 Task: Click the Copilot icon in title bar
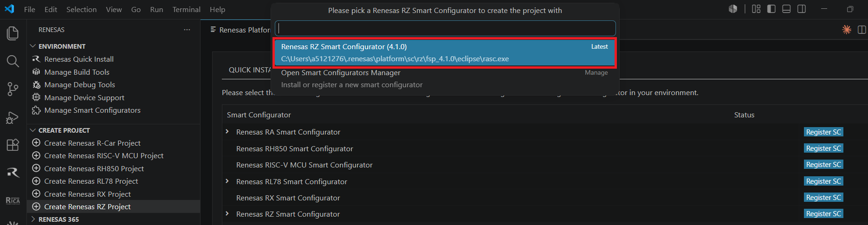click(x=733, y=9)
